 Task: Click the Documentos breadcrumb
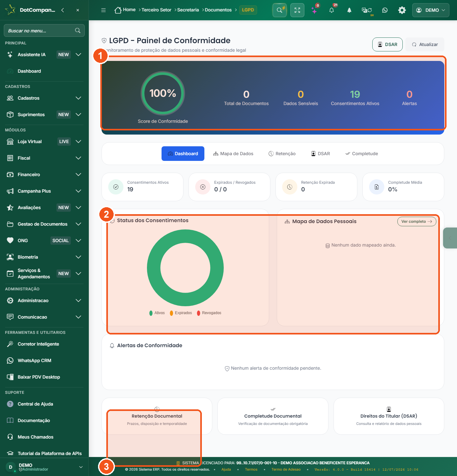point(218,10)
